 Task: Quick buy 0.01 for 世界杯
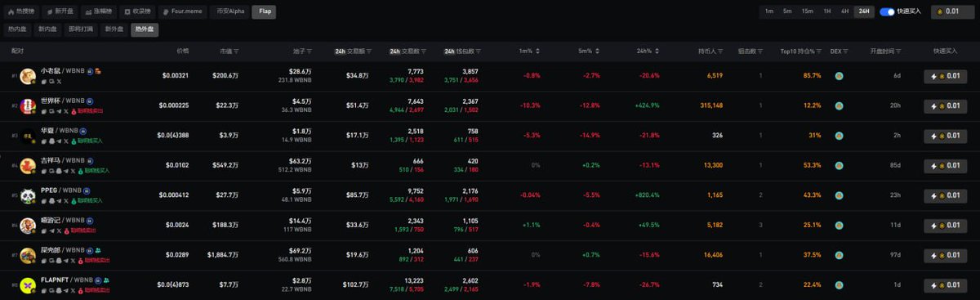point(945,105)
